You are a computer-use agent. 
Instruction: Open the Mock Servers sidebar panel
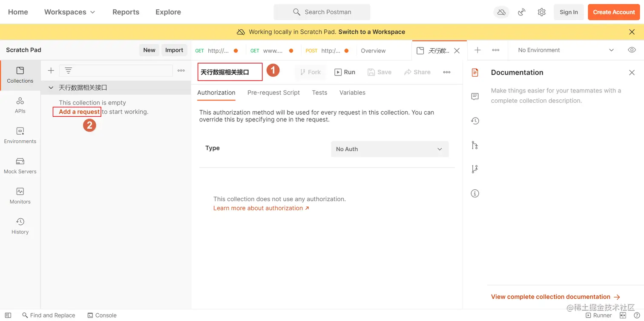(20, 166)
